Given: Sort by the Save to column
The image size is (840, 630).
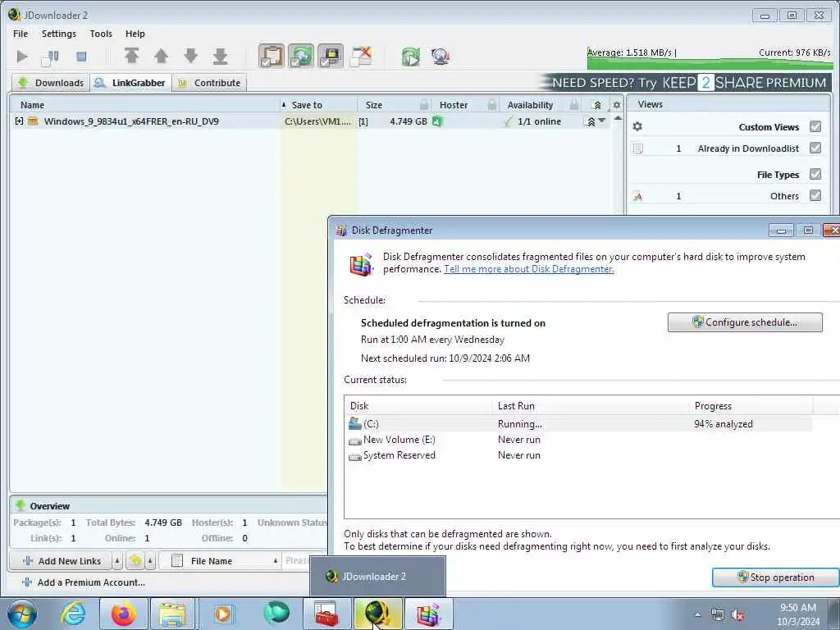Looking at the screenshot, I should [319, 105].
